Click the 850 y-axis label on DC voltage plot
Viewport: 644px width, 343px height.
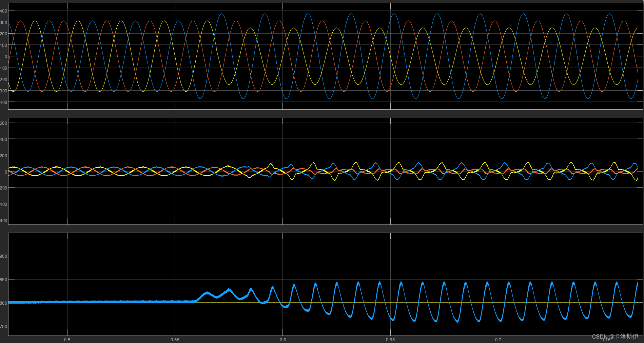3,279
